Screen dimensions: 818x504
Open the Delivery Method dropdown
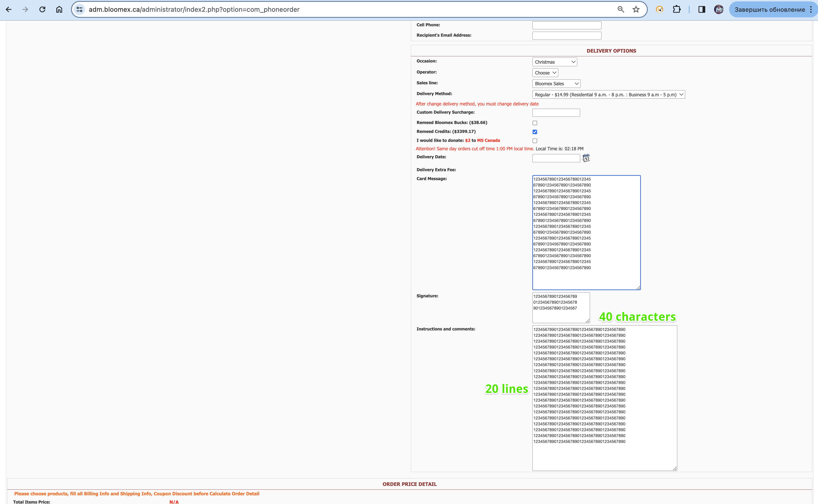pyautogui.click(x=609, y=95)
